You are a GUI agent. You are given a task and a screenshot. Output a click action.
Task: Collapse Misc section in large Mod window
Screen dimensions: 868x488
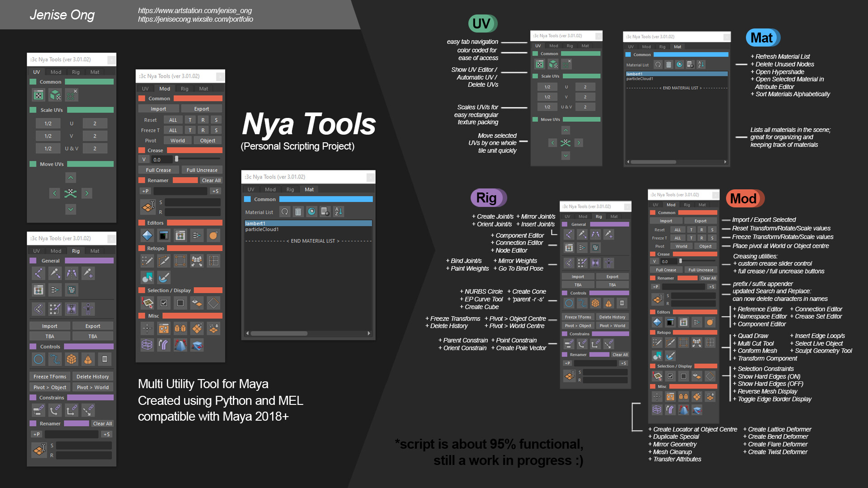(142, 316)
